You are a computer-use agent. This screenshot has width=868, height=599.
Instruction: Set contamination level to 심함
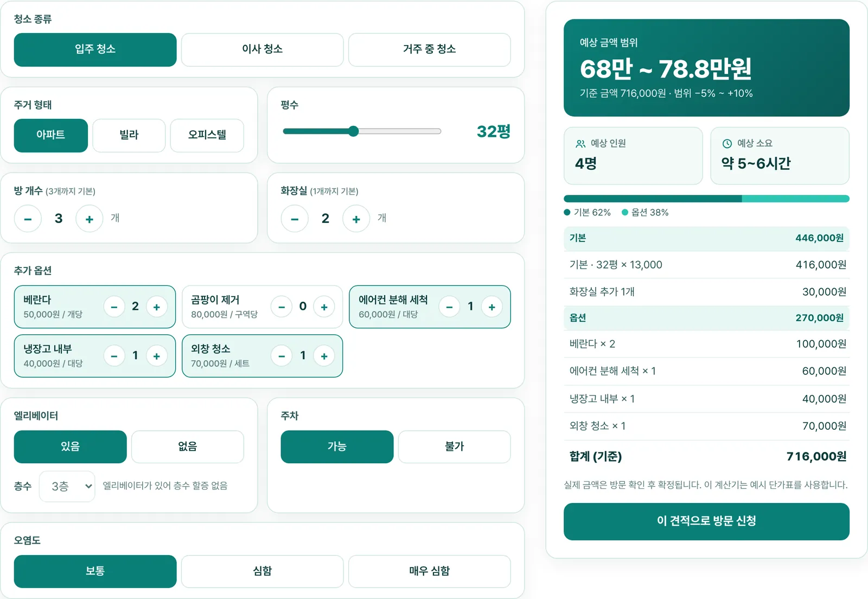tap(263, 571)
